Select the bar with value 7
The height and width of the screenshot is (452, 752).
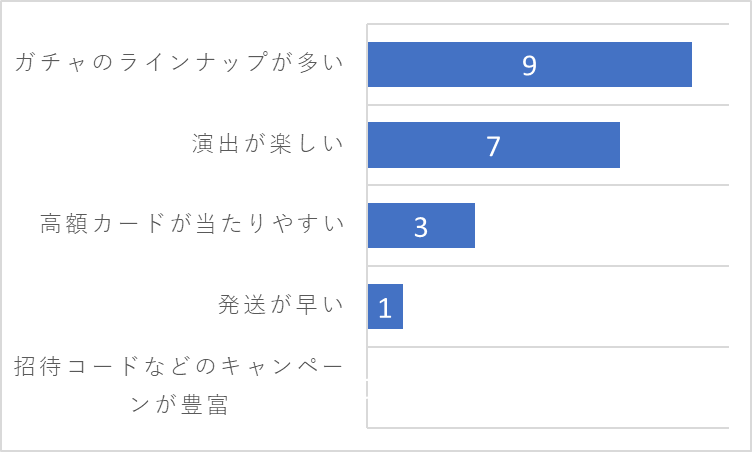tap(494, 145)
